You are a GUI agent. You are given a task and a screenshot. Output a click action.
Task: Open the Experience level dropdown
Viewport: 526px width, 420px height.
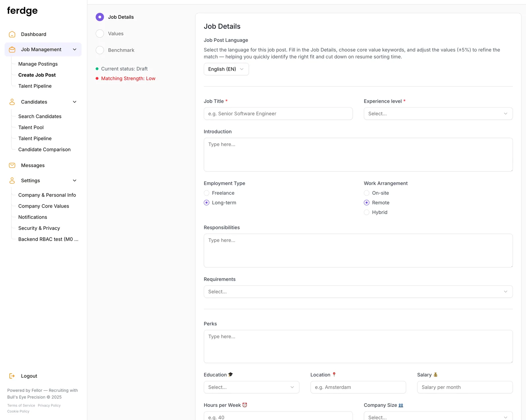pyautogui.click(x=438, y=114)
